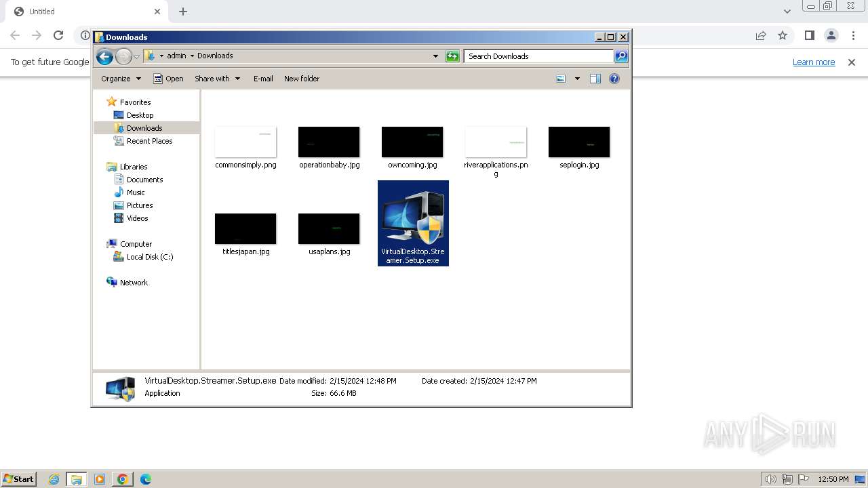Click the Size 66.6 MB value in details pane
Viewport: 868px width, 488px height.
point(343,393)
